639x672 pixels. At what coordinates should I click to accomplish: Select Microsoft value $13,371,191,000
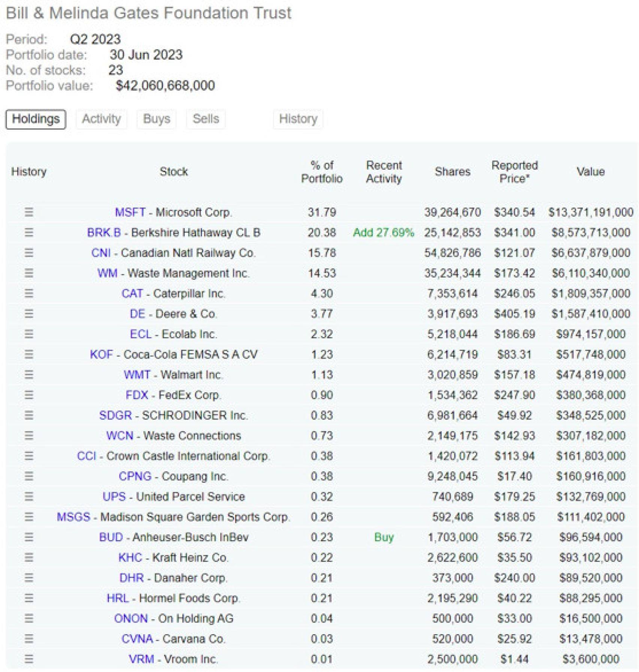click(x=591, y=212)
